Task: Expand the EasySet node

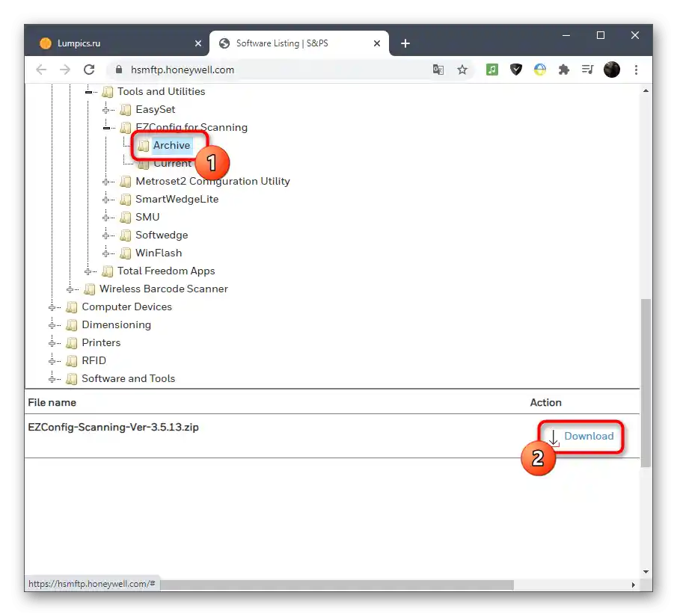Action: coord(106,110)
